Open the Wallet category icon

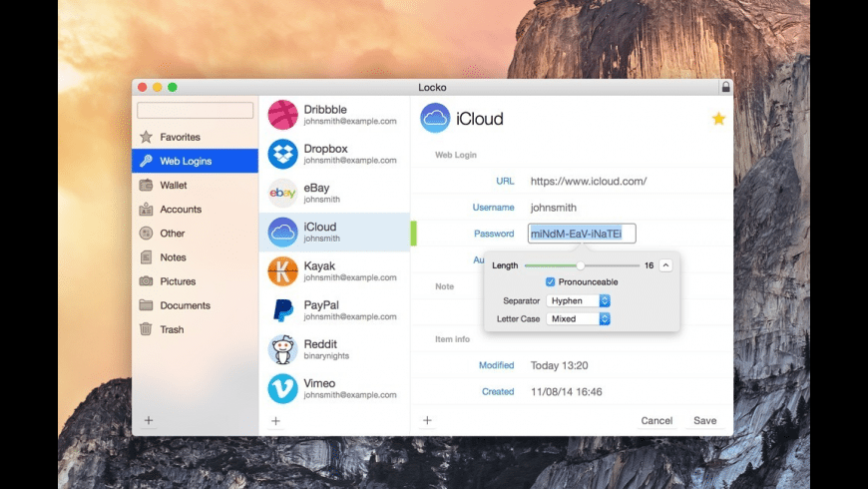pyautogui.click(x=146, y=185)
